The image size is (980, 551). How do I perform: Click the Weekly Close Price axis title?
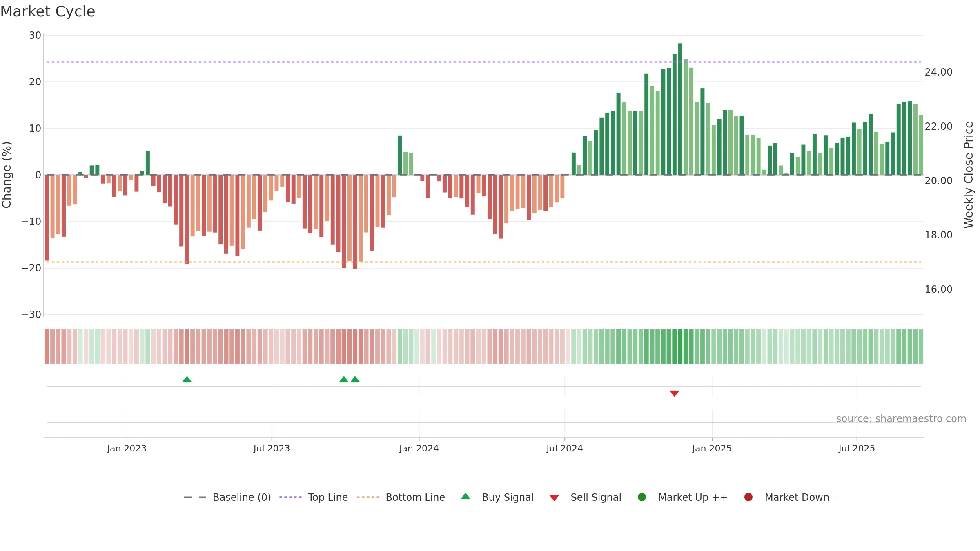click(x=969, y=175)
